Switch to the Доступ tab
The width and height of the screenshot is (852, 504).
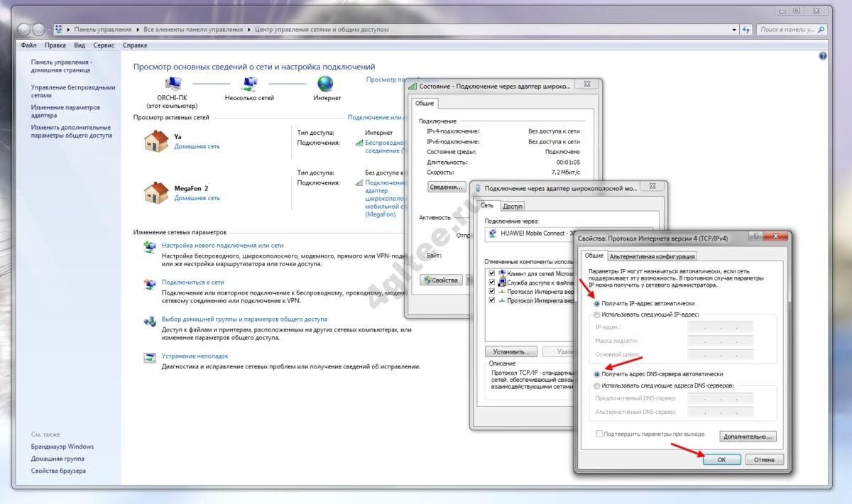point(513,206)
